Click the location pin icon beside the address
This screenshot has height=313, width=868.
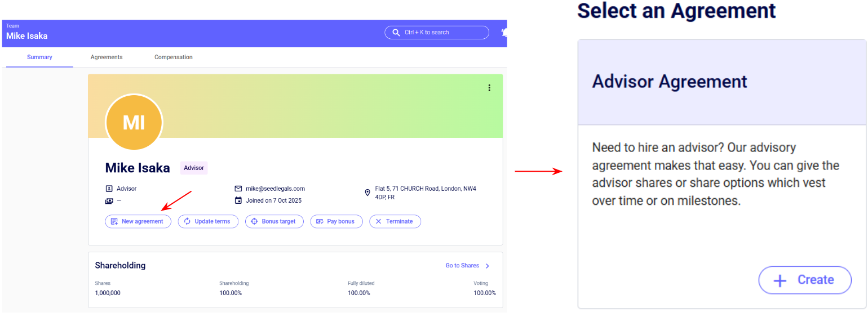367,193
